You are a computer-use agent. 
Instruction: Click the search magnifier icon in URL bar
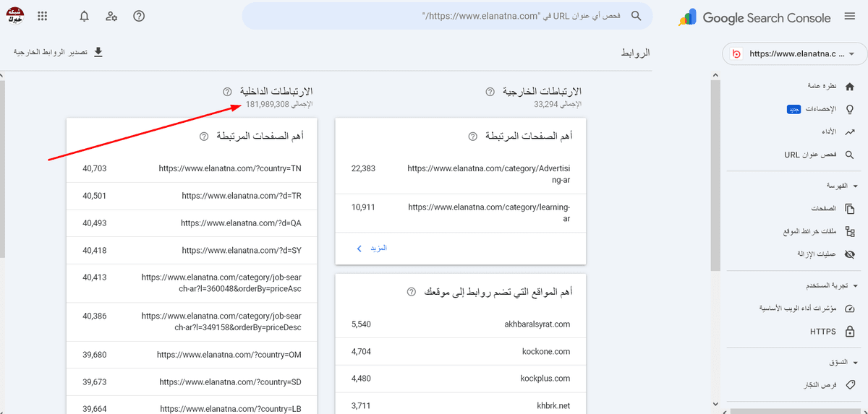point(636,16)
